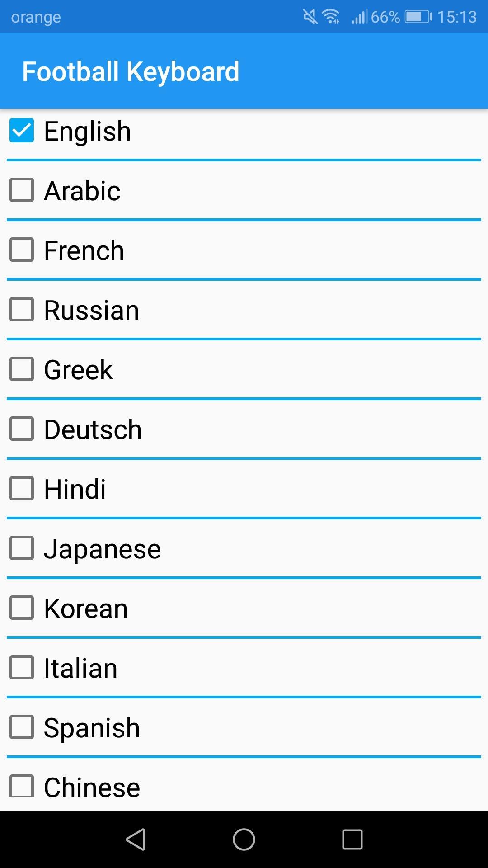
Task: Uncheck the English language checkbox
Action: pos(22,131)
